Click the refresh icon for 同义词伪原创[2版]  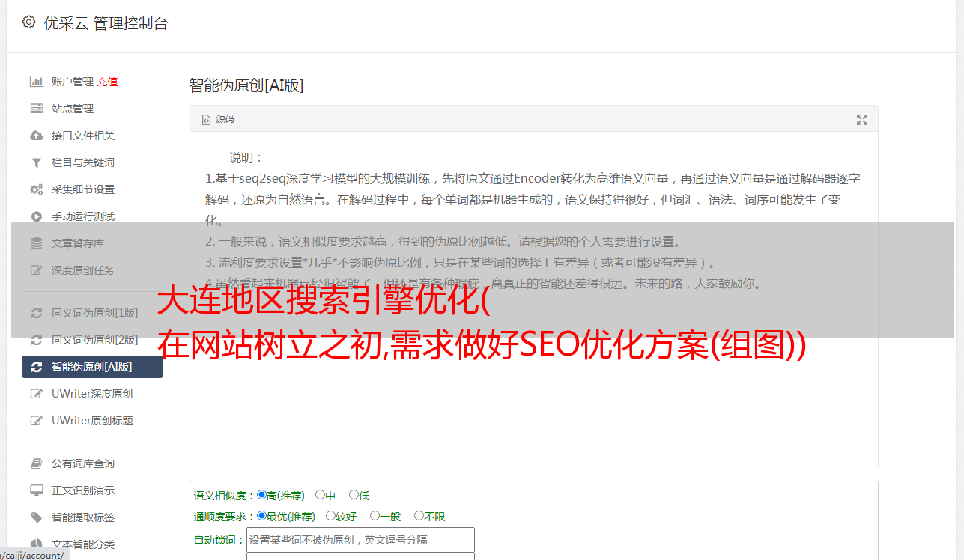[36, 340]
